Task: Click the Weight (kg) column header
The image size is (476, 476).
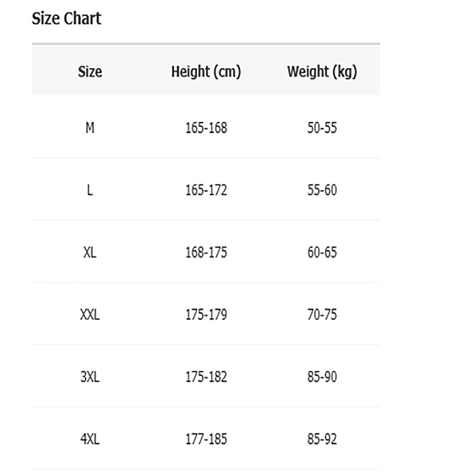Action: tap(322, 72)
